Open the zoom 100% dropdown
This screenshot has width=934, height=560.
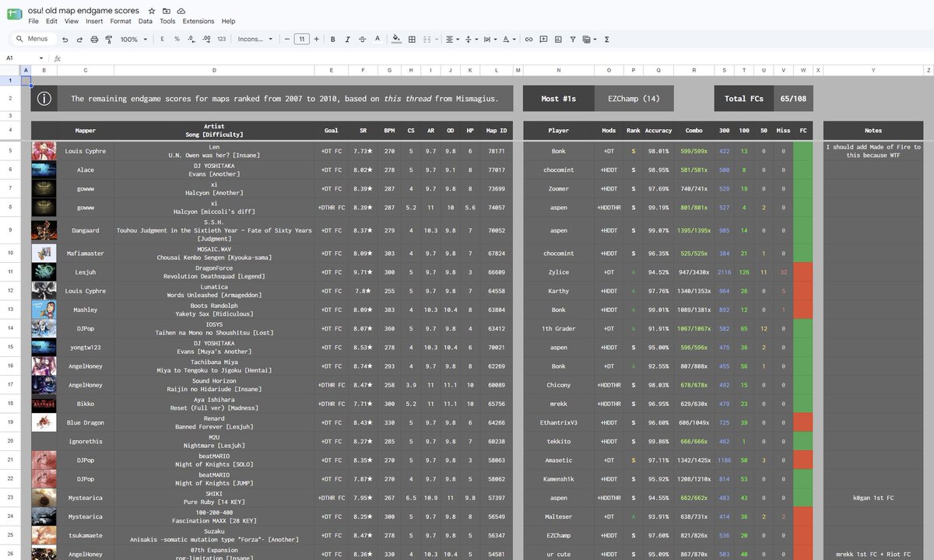pyautogui.click(x=134, y=39)
